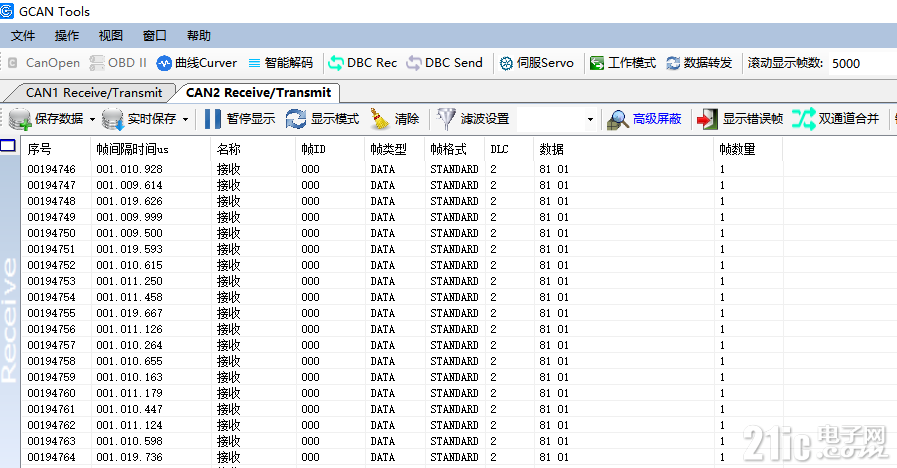The height and width of the screenshot is (468, 897).
Task: Click interval value 001.010.264
Action: (x=129, y=346)
